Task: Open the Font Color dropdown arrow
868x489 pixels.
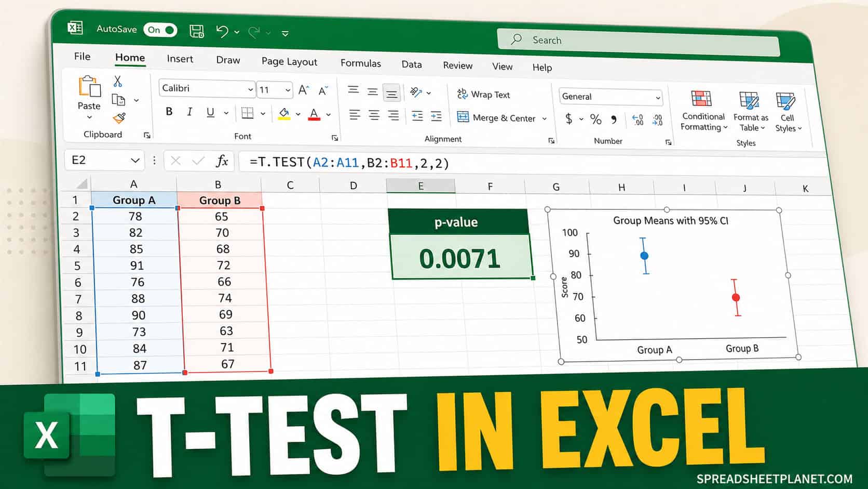Action: (x=329, y=114)
